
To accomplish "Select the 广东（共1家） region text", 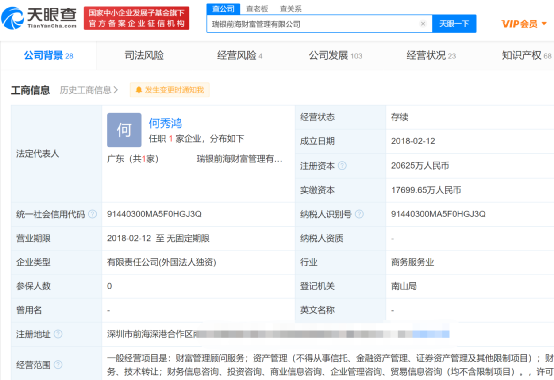I will pos(133,159).
